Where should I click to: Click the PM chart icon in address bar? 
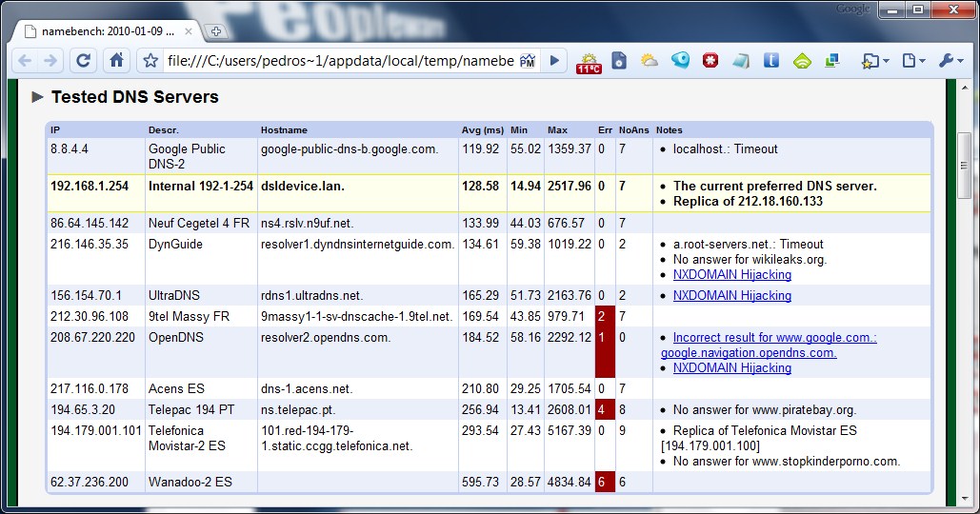pos(528,61)
